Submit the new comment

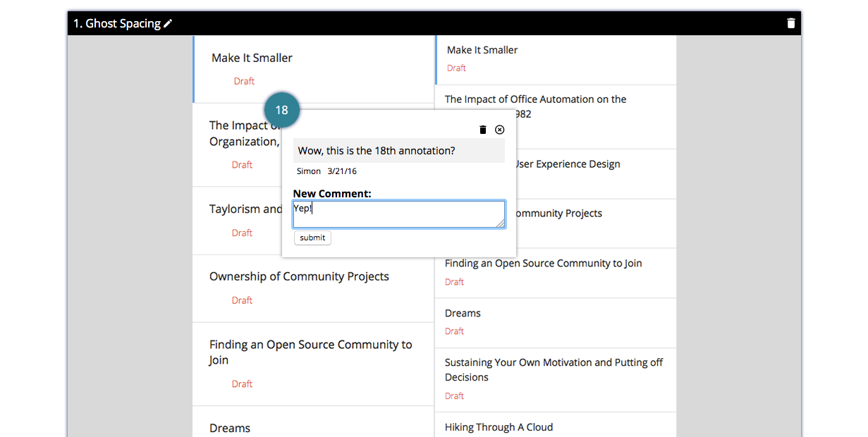click(312, 238)
